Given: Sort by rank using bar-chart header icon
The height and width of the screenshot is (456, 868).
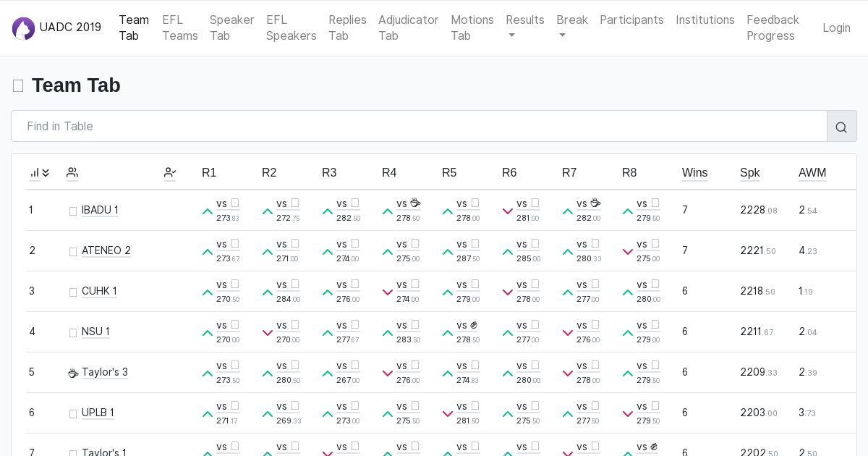Looking at the screenshot, I should (39, 173).
